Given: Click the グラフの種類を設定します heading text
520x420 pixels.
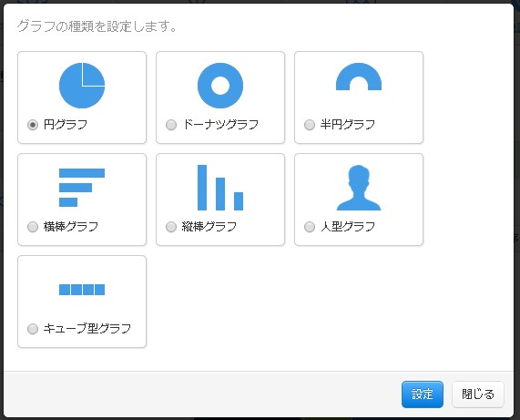Looking at the screenshot, I should [97, 26].
